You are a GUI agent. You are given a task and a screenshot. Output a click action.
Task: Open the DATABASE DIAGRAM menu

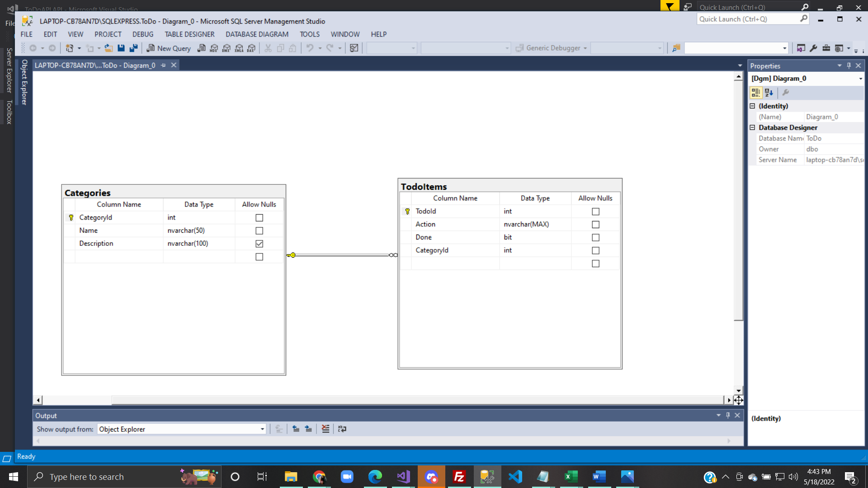257,34
